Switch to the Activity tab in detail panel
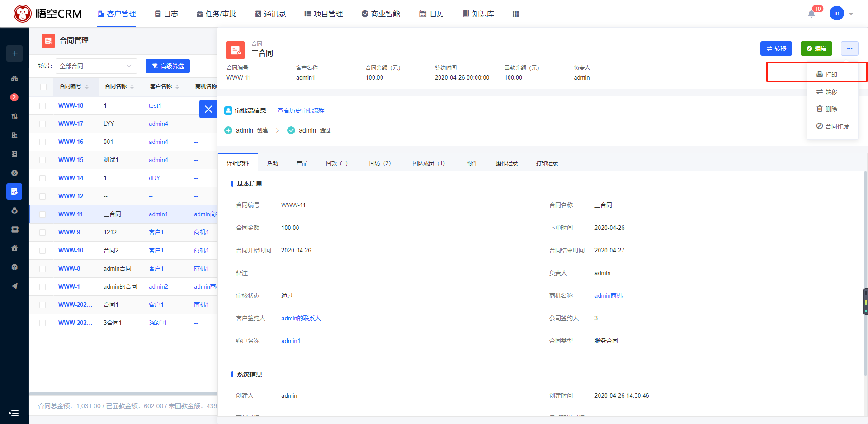The height and width of the screenshot is (424, 868). [x=273, y=163]
